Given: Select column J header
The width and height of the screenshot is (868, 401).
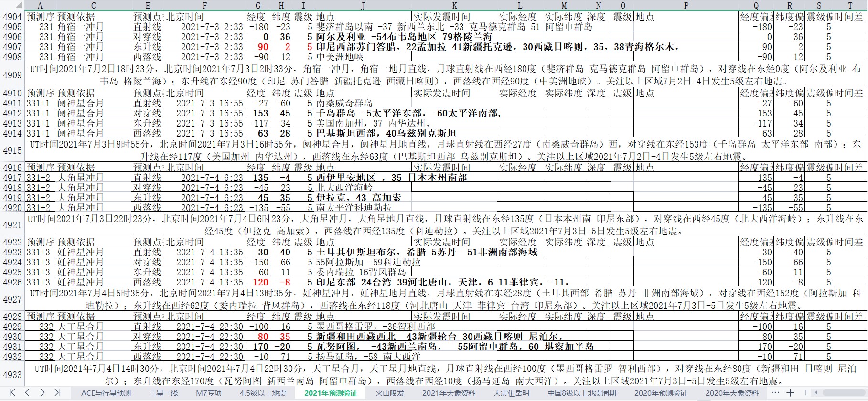Looking at the screenshot, I should click(363, 5).
